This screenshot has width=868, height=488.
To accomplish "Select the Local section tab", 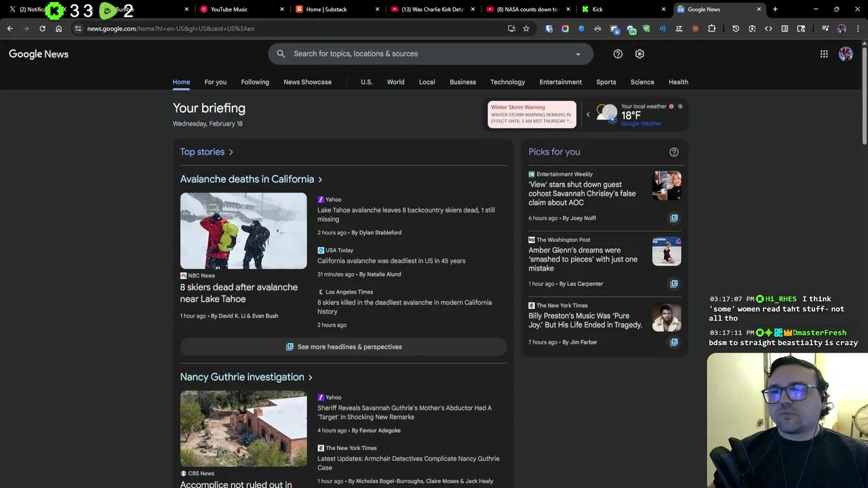I will [x=427, y=82].
